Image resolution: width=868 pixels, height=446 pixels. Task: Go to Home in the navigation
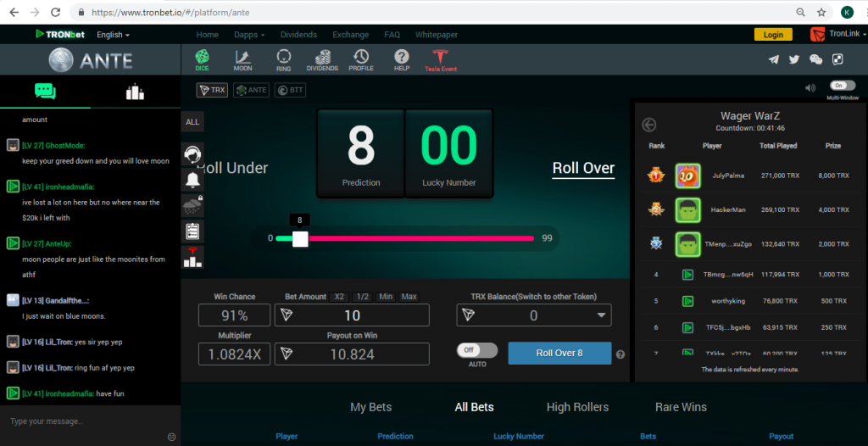click(x=208, y=35)
